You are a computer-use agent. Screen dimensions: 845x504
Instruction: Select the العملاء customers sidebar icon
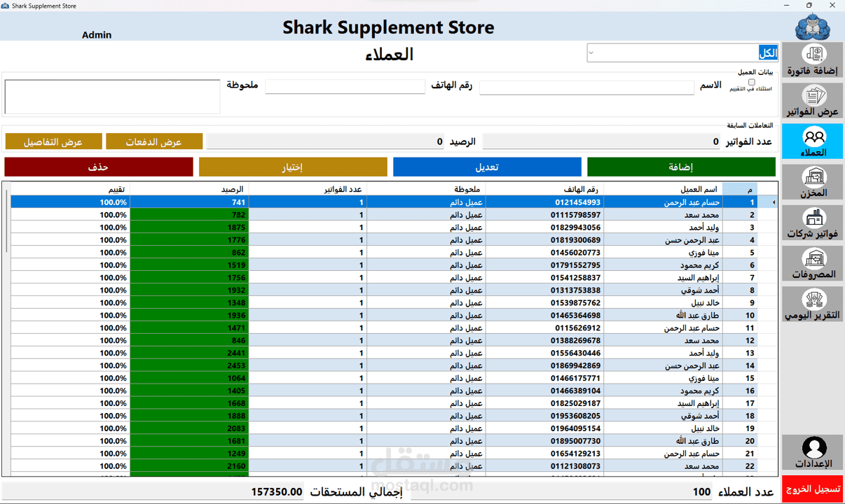click(812, 141)
